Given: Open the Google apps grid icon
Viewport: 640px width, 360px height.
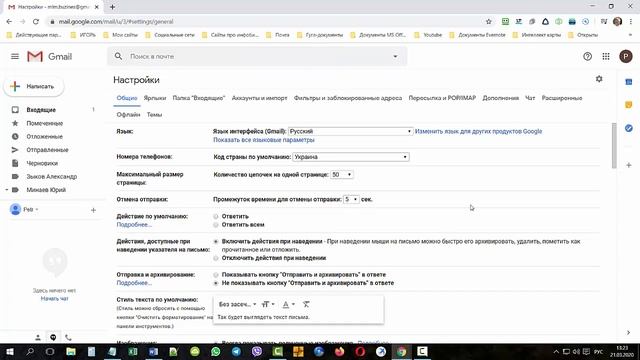Looking at the screenshot, I should [x=606, y=56].
